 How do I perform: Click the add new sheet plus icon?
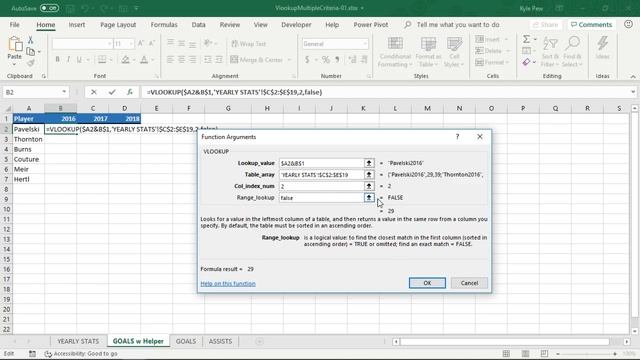(x=259, y=341)
